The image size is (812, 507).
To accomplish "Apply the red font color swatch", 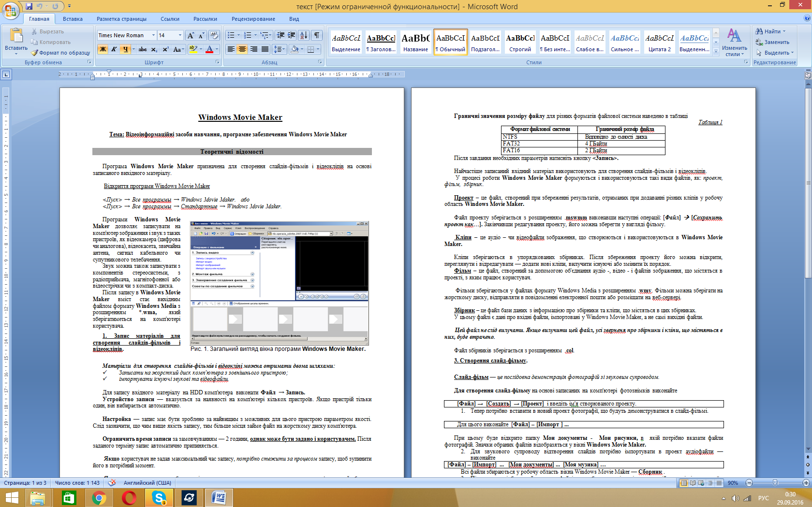I will point(209,49).
